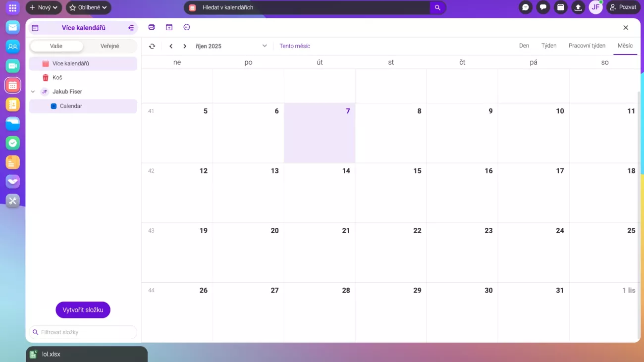Refresh the calendar view
644x362 pixels.
(x=152, y=46)
